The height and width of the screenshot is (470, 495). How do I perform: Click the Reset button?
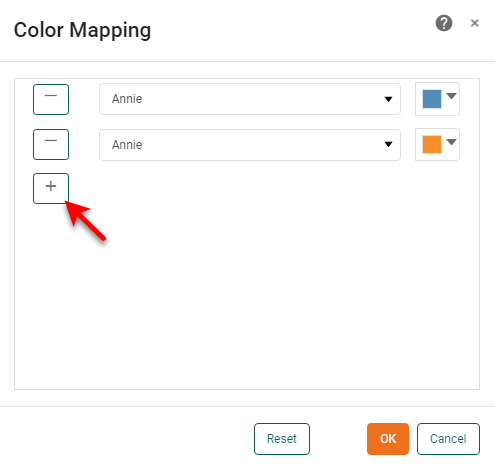282,439
